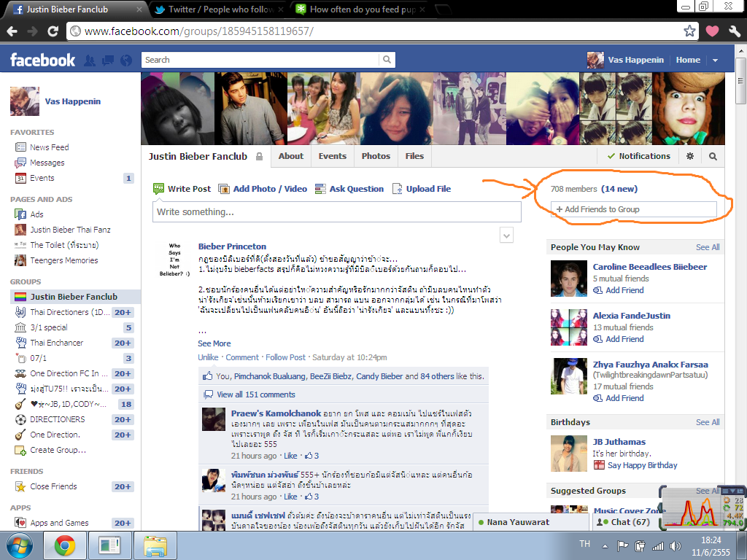Open Chat (67) panel
Viewport: 747px width, 560px height.
[x=625, y=522]
